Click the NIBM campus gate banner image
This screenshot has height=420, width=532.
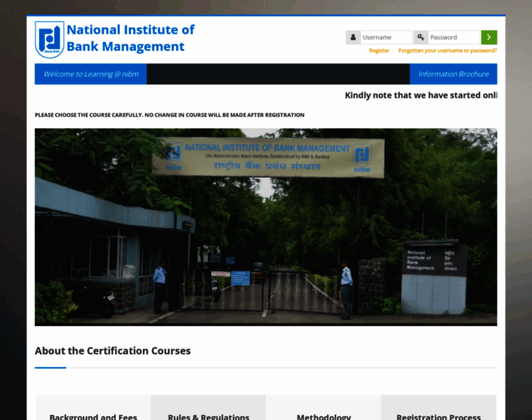pos(266,227)
